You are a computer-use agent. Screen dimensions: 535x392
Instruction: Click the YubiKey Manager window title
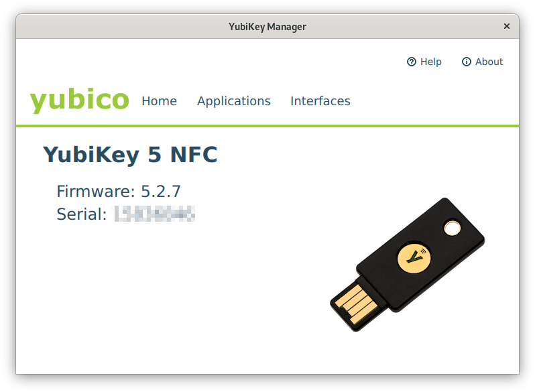point(267,27)
